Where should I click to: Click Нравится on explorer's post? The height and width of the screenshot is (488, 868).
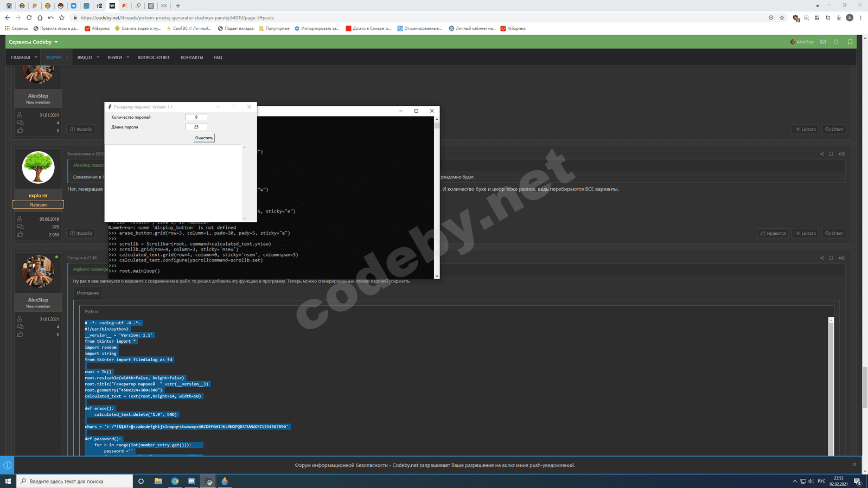tap(773, 233)
